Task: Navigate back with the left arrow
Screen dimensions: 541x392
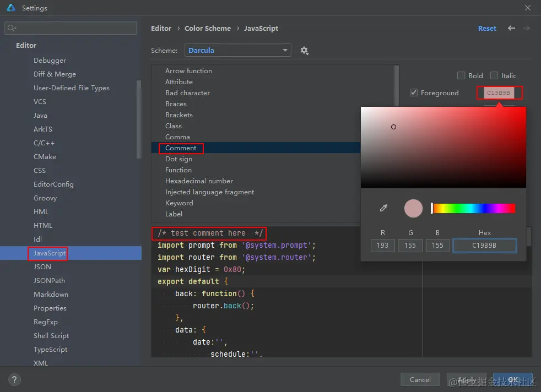Action: click(x=511, y=28)
